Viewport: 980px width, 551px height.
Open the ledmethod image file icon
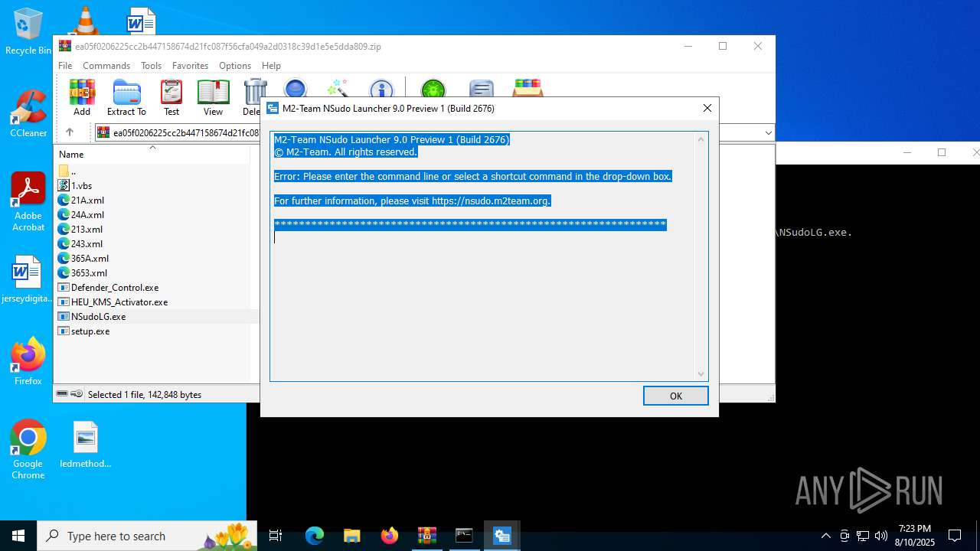point(86,444)
